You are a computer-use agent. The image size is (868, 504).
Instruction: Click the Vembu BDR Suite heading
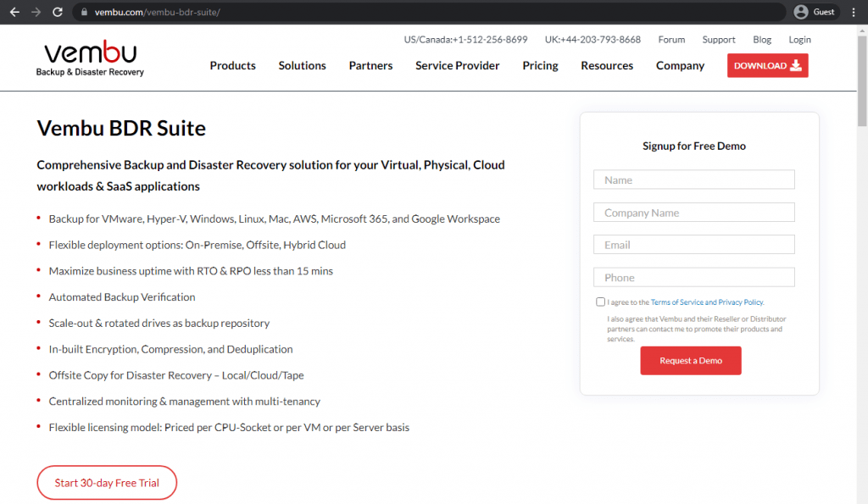(121, 128)
